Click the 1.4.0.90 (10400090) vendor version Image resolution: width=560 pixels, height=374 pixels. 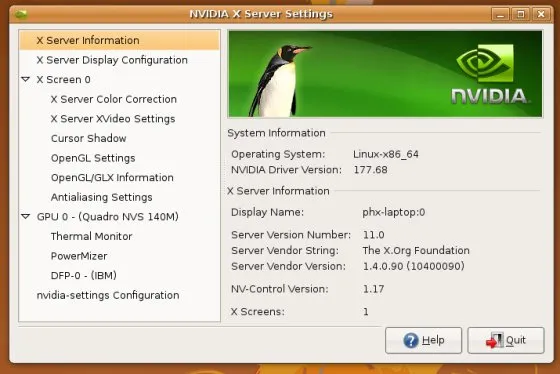(414, 266)
